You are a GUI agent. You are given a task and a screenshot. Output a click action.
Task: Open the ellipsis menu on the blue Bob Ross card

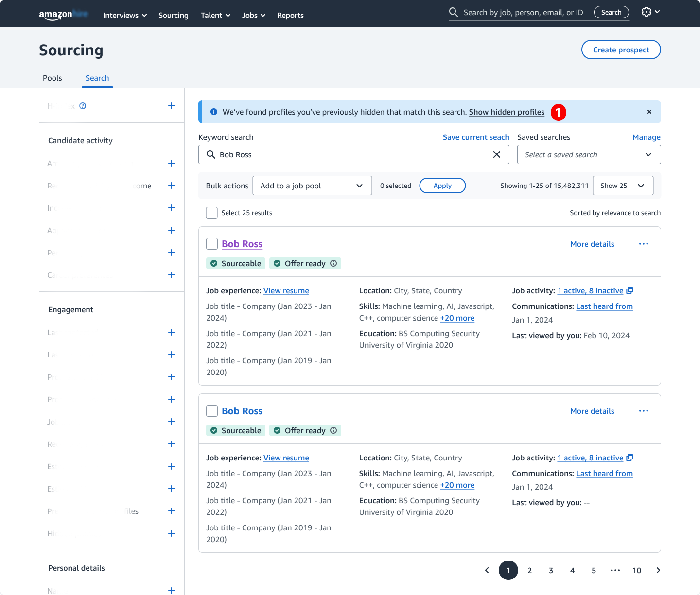click(644, 411)
